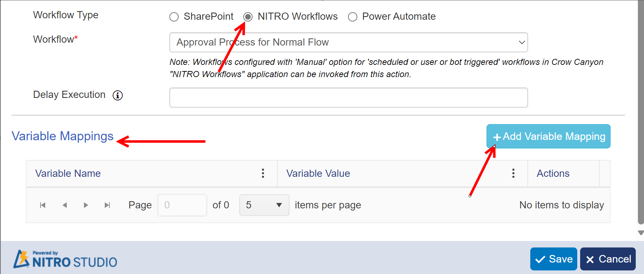Open the items per page dropdown

coord(264,205)
